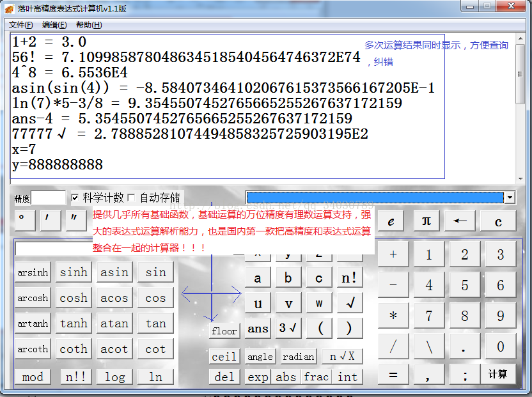Click the del button
532x397 pixels.
tap(224, 377)
